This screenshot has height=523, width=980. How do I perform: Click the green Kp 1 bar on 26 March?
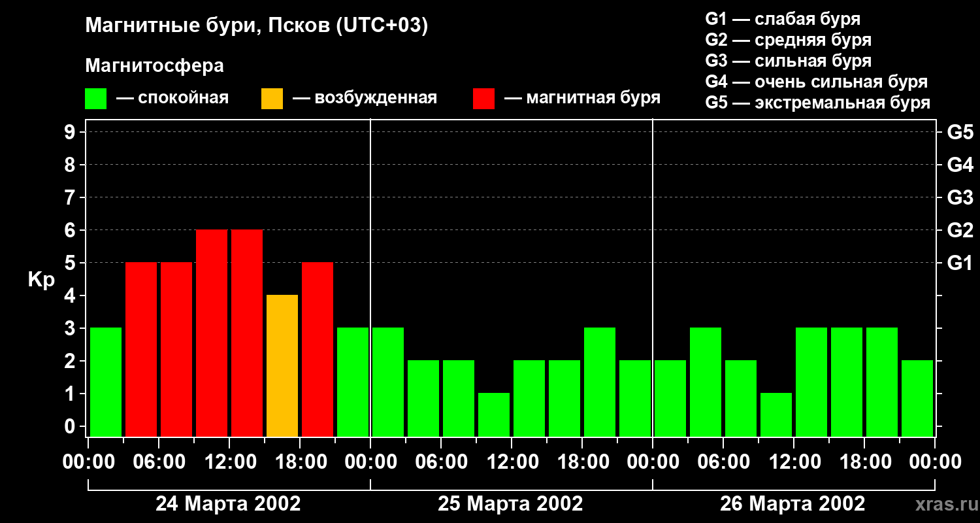pyautogui.click(x=776, y=414)
